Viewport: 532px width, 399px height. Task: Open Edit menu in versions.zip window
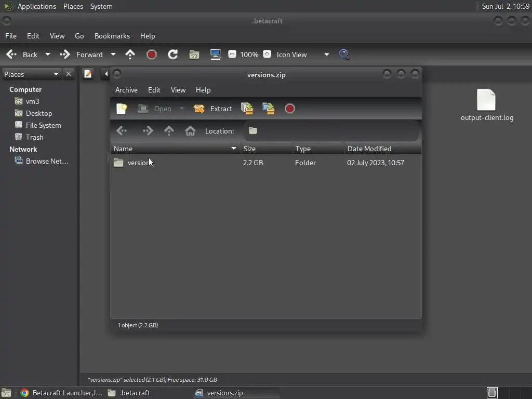154,90
